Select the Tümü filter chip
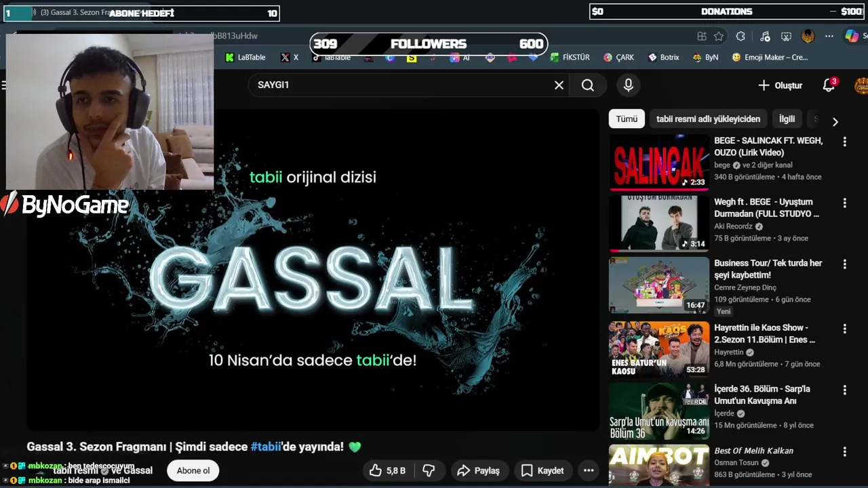This screenshot has height=488, width=868. [x=627, y=119]
